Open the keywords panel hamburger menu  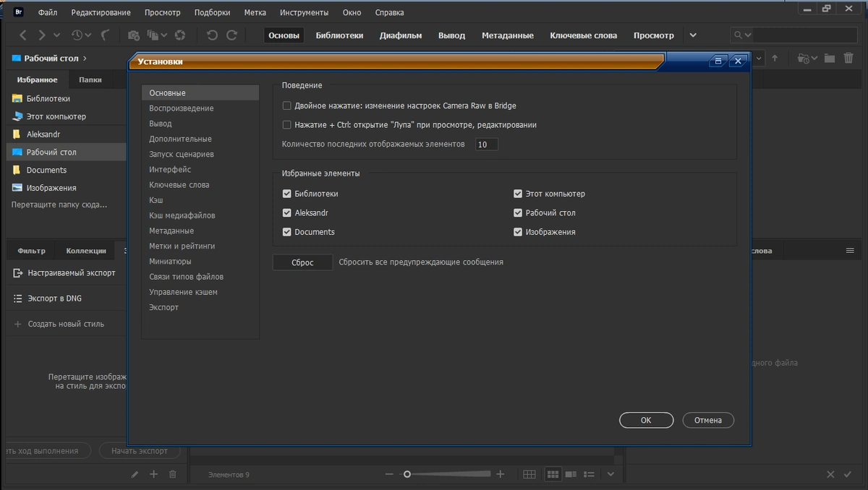point(850,251)
